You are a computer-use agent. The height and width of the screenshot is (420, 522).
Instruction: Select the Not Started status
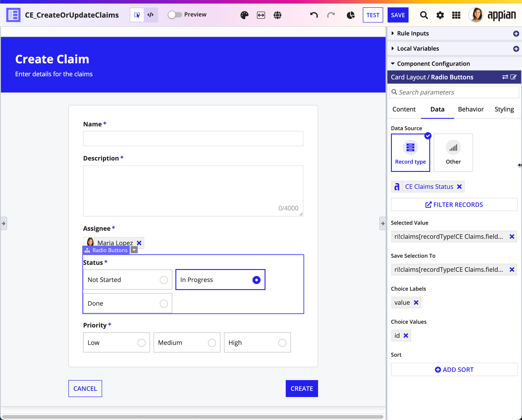127,280
